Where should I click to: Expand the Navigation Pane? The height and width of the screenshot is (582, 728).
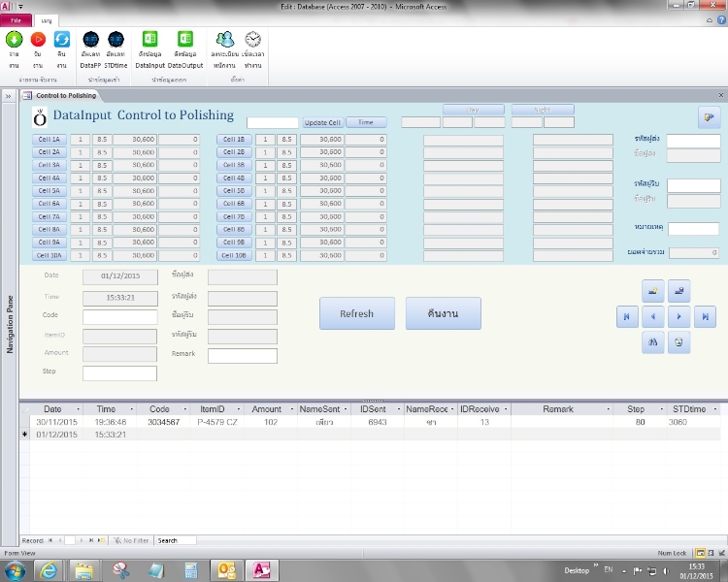[x=8, y=96]
